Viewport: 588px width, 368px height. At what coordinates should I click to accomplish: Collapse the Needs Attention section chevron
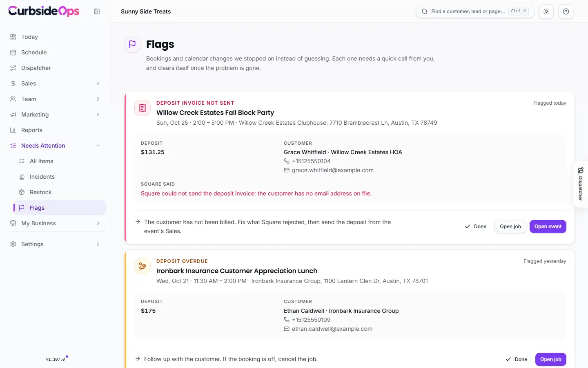(98, 146)
